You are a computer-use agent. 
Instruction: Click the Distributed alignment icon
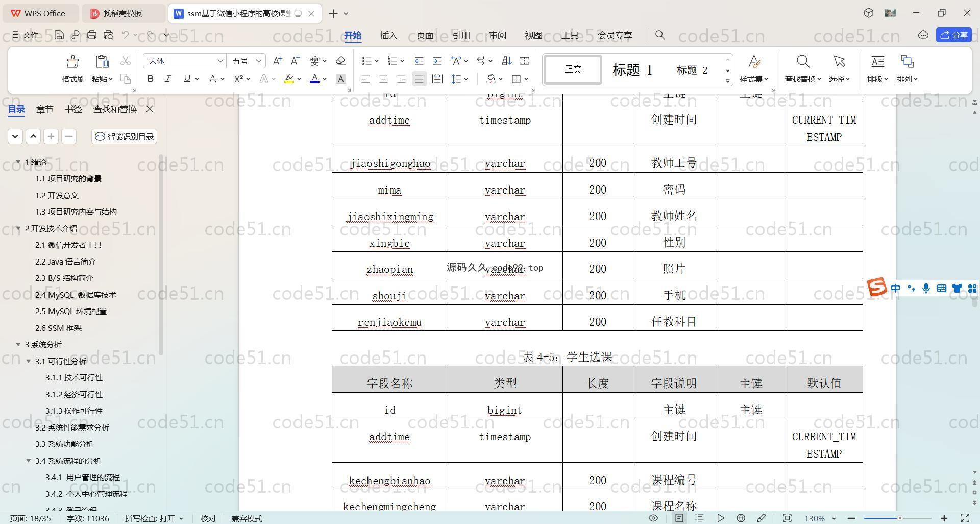pos(437,79)
